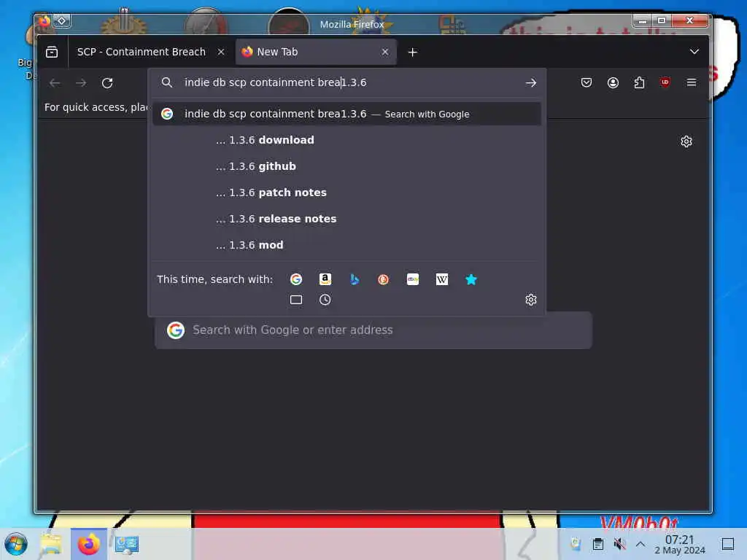
Task: Click muted volume tray icon
Action: (619, 544)
